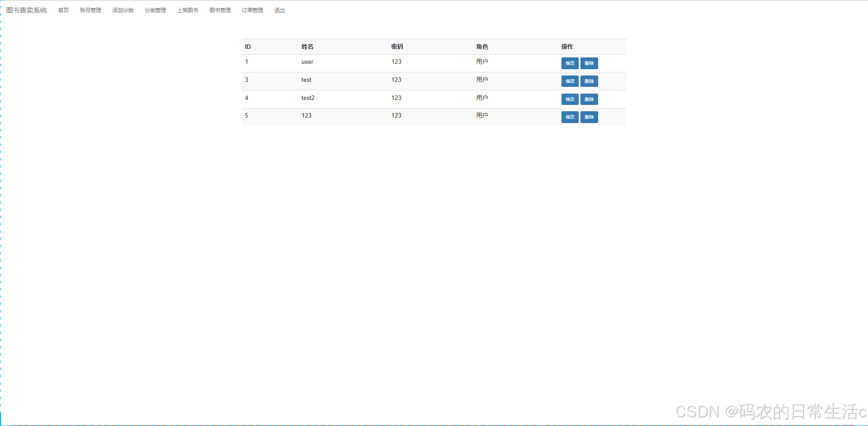Click 删除 for account test
The width and height of the screenshot is (868, 426).
coord(589,81)
